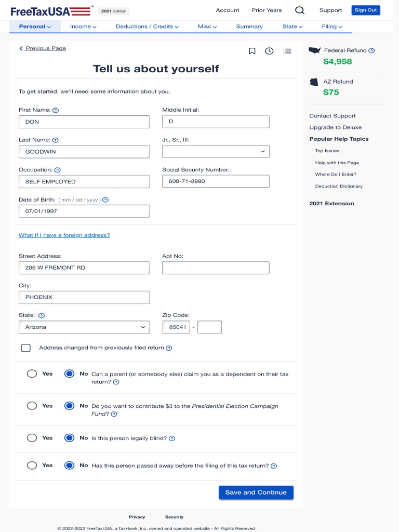Click the bookmark icon

pos(252,51)
